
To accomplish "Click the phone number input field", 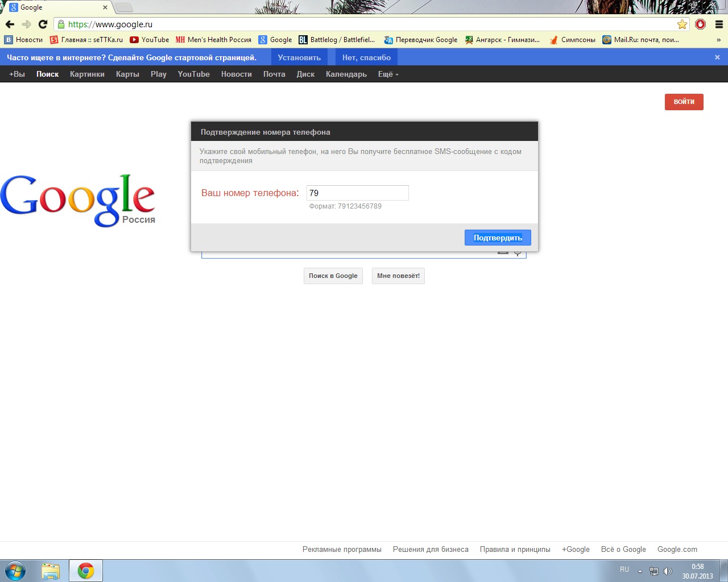I will coord(358,193).
